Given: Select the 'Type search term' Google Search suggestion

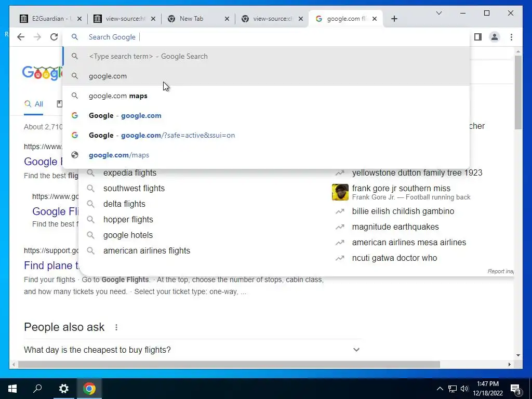Looking at the screenshot, I should (x=267, y=56).
